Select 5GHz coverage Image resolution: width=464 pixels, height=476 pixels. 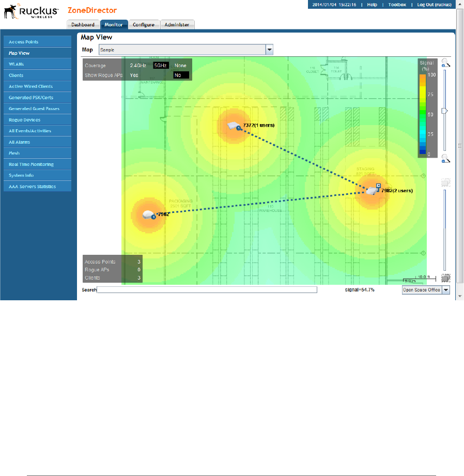click(x=160, y=66)
